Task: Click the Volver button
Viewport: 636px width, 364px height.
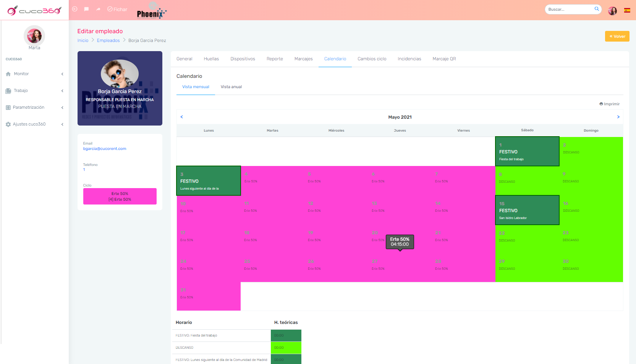Action: [x=617, y=36]
